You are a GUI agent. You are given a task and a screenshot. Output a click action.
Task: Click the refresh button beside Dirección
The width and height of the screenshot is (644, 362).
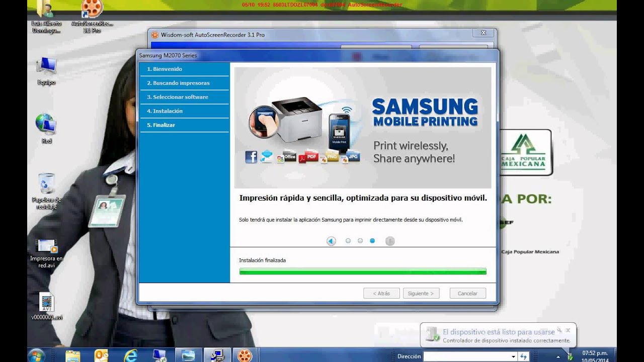(x=523, y=356)
